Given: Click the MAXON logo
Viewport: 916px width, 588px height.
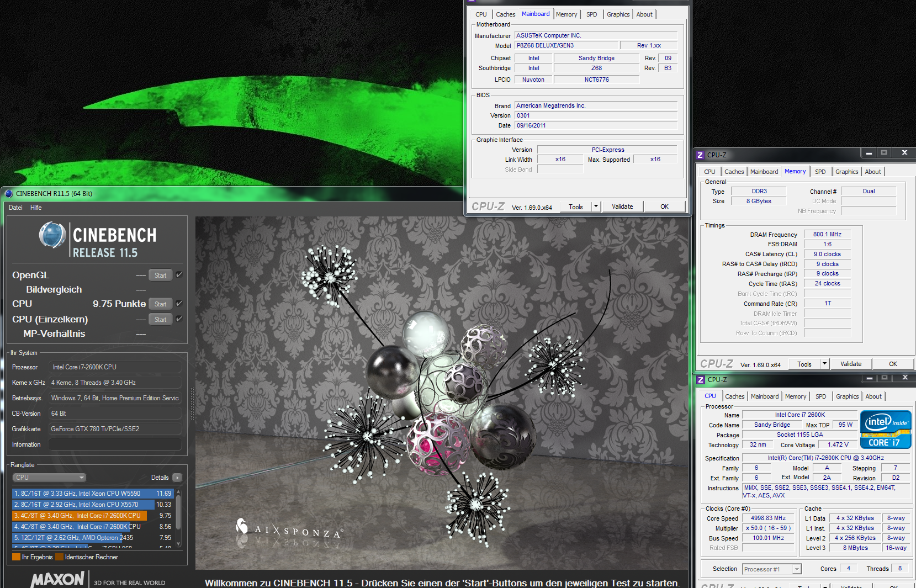Looking at the screenshot, I should coord(57,579).
